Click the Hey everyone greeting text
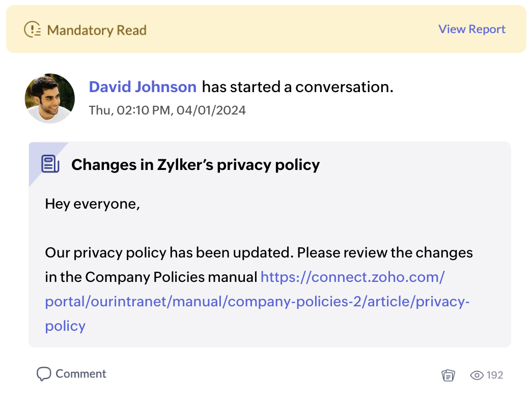Image resolution: width=532 pixels, height=402 pixels. [92, 204]
